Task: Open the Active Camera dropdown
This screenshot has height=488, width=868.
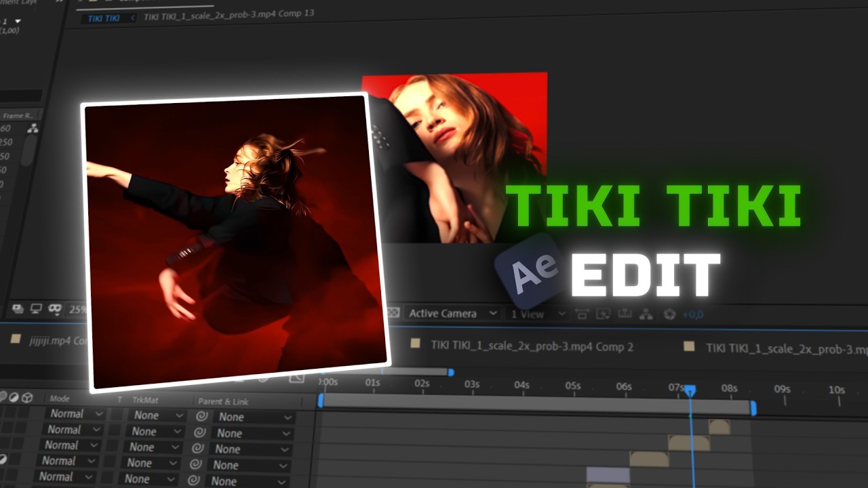Action: (x=453, y=313)
